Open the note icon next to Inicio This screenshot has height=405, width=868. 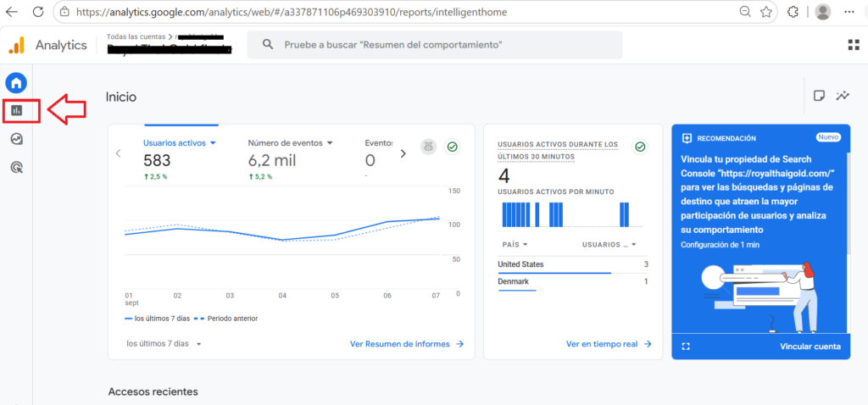click(819, 96)
